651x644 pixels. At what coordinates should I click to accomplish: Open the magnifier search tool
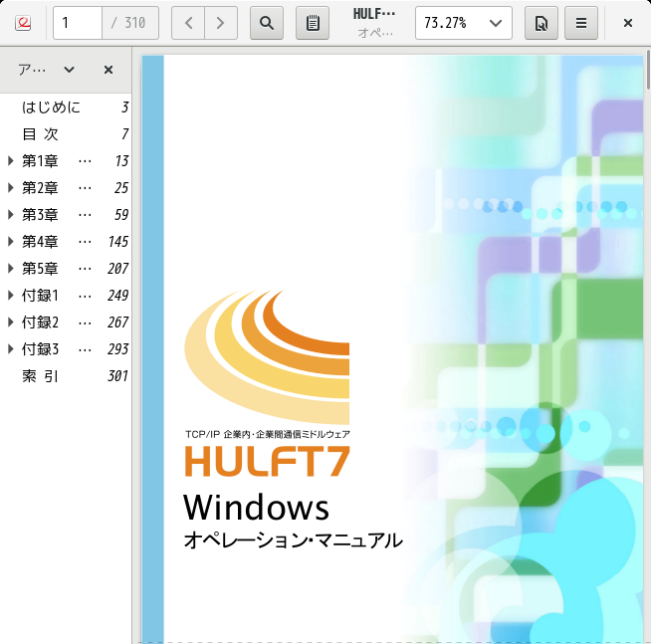point(267,23)
